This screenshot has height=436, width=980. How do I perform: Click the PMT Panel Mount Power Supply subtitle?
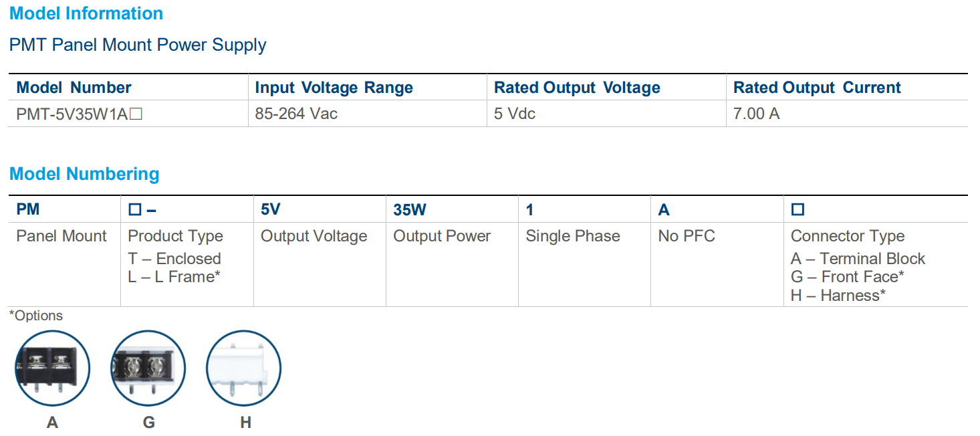click(138, 45)
